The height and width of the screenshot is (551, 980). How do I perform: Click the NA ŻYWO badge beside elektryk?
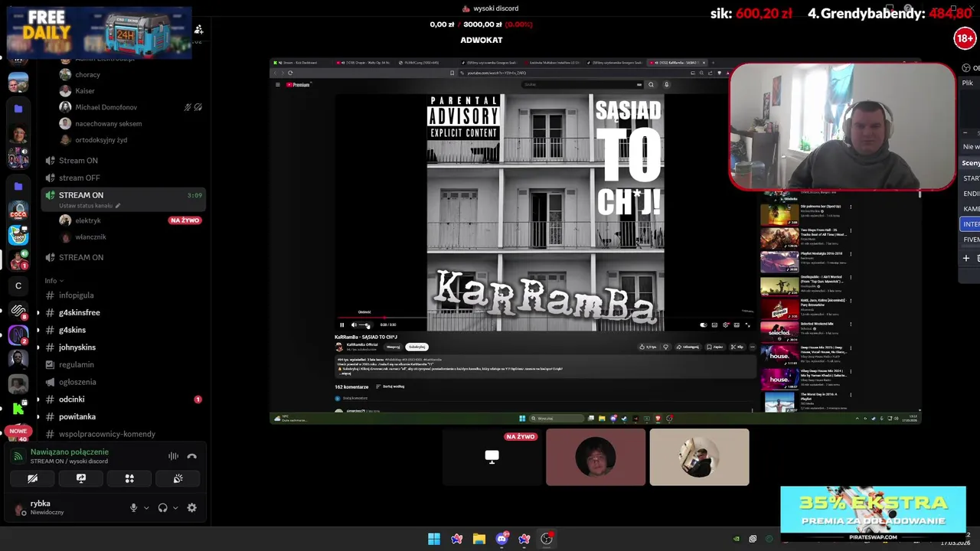point(185,220)
